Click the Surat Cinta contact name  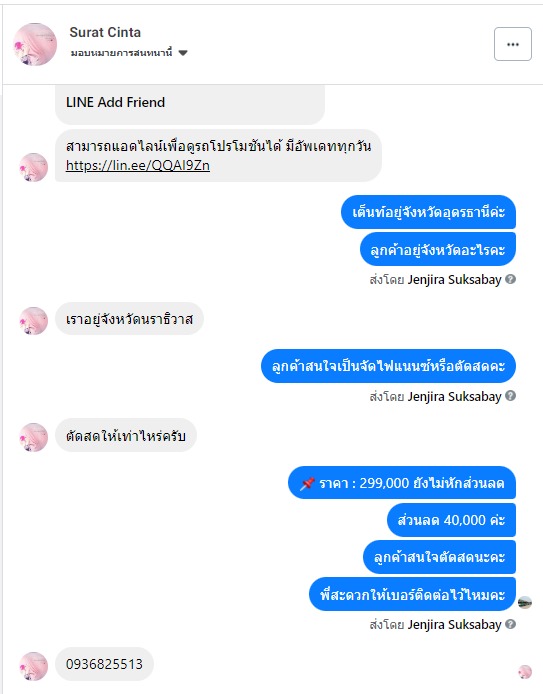(x=105, y=32)
